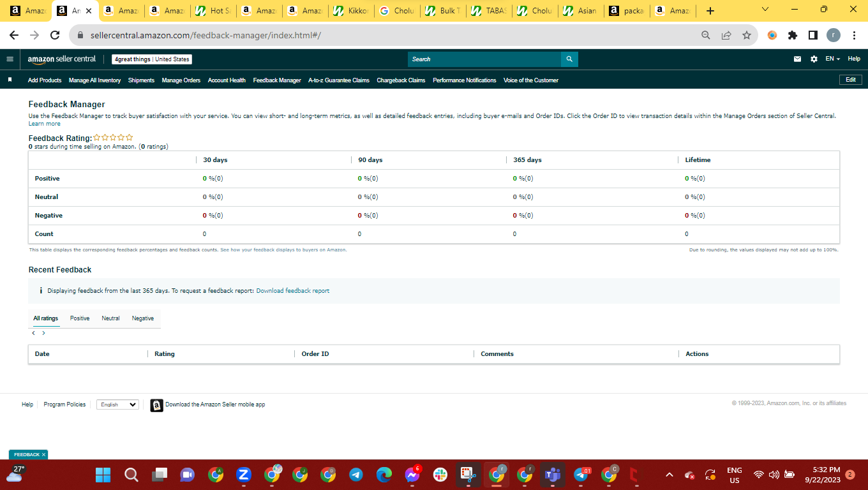This screenshot has height=490, width=868.
Task: Click the Amazon Seller mobile app icon
Action: (x=156, y=405)
